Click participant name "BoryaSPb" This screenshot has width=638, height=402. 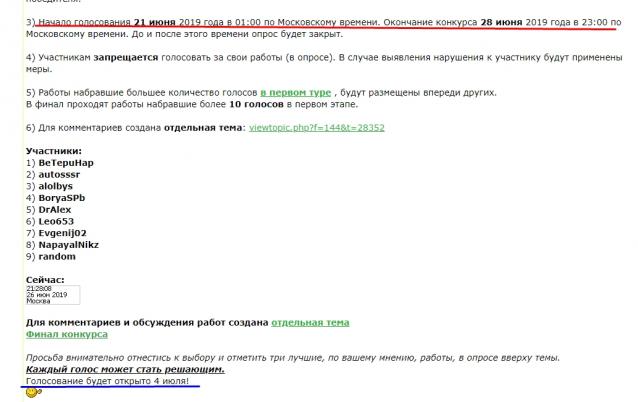(62, 198)
